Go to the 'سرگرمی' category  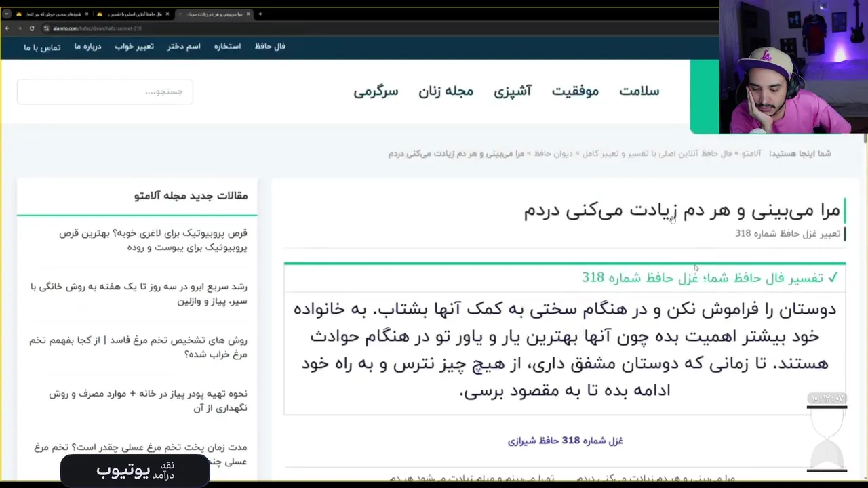coord(376,91)
